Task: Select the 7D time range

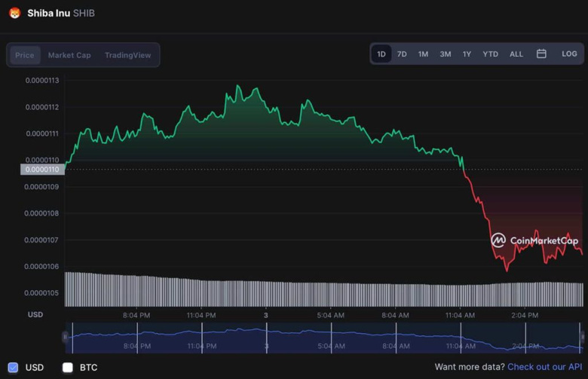Action: click(x=402, y=54)
